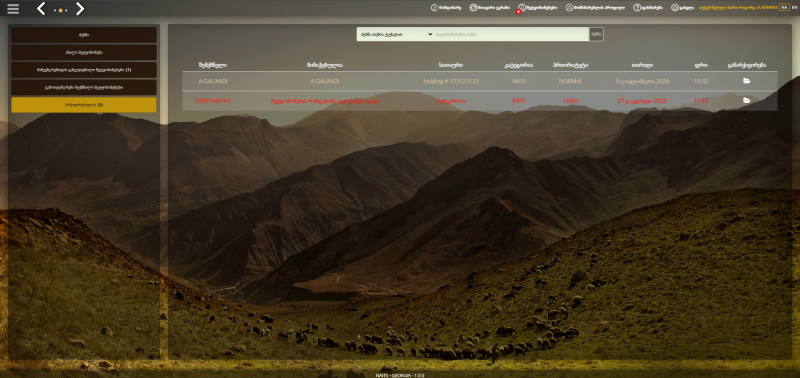This screenshot has height=378, width=800.
Task: Open the paw icon navigation item
Action: (489, 8)
